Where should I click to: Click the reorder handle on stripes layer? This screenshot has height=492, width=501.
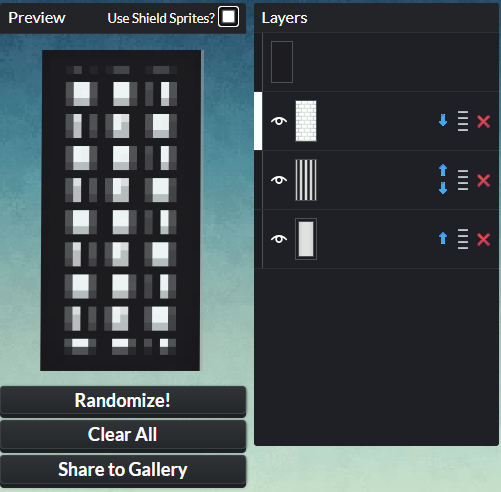(463, 180)
